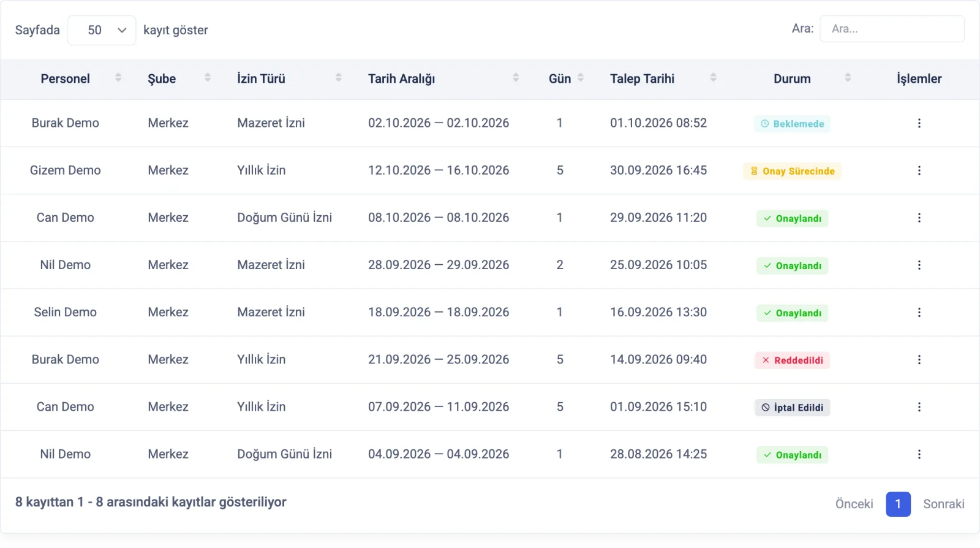980x548 pixels.
Task: Click request date 28.08.2026 14:25
Action: click(658, 454)
